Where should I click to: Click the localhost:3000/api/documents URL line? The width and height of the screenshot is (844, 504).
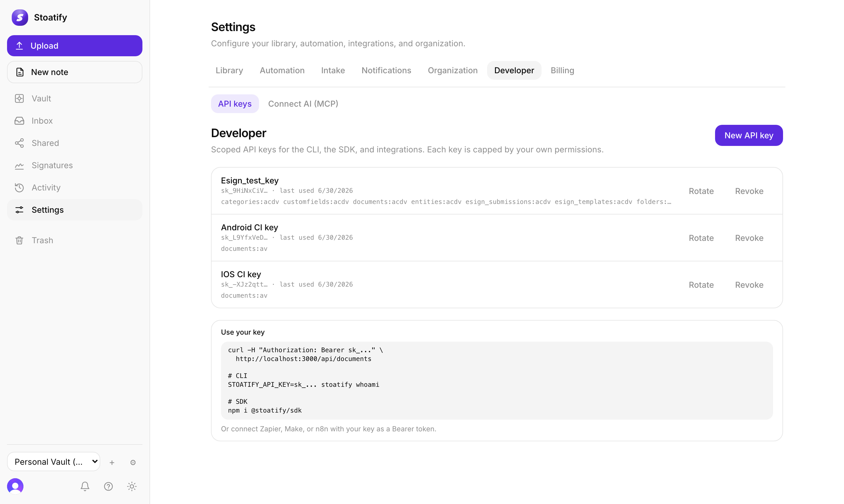tap(303, 359)
